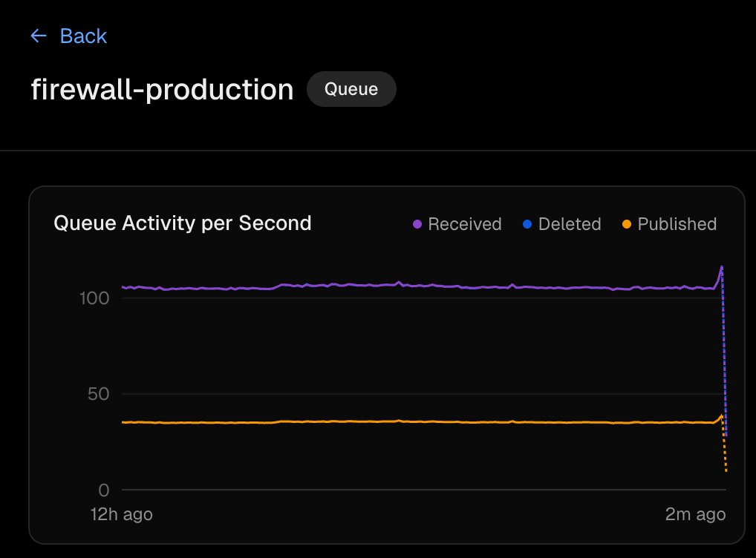Click the 0 y-axis label
The width and height of the screenshot is (756, 558).
pos(104,490)
